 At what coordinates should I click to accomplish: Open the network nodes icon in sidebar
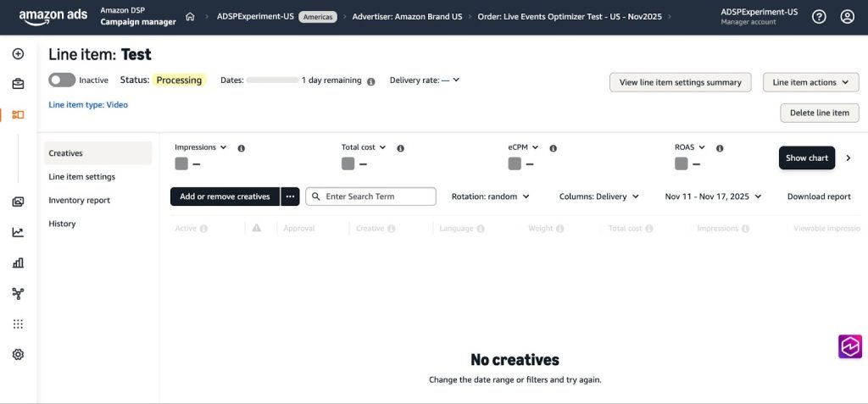pos(19,293)
